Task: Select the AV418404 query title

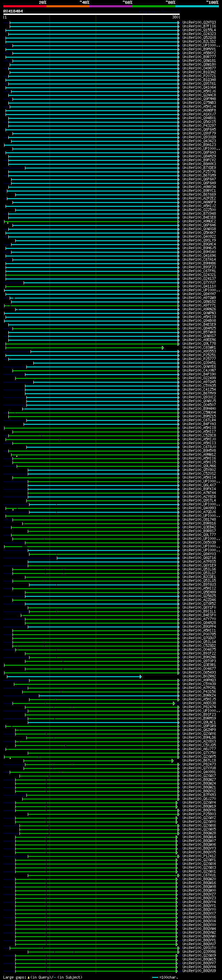Action: click(x=13, y=11)
